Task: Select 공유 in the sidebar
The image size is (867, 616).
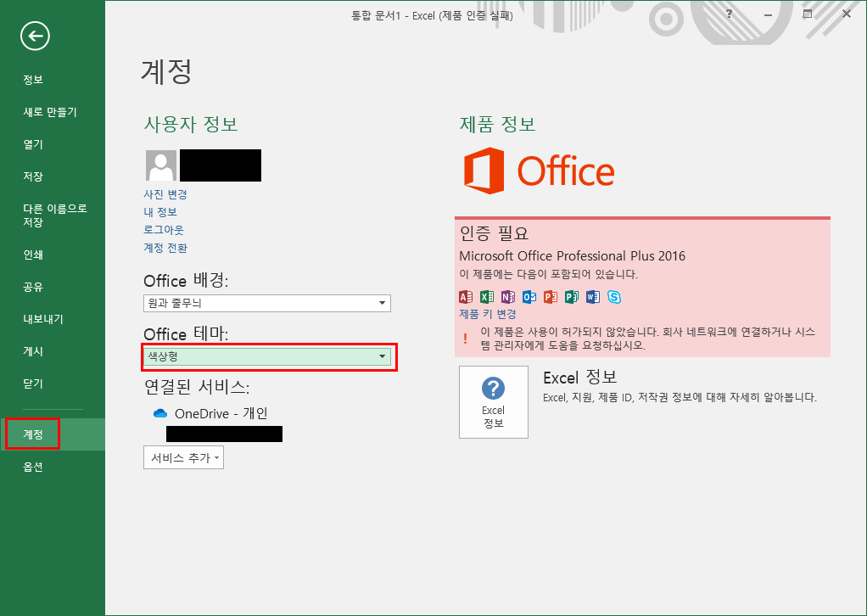Action: [x=33, y=287]
